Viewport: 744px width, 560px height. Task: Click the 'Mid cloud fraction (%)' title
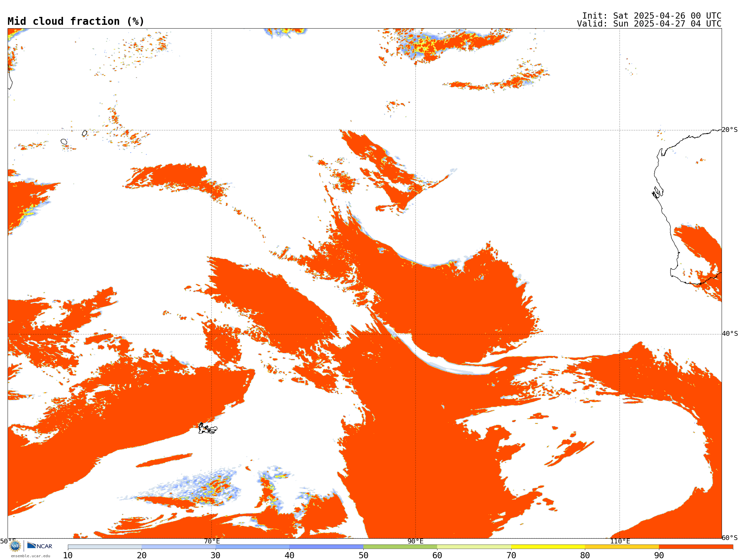76,21
